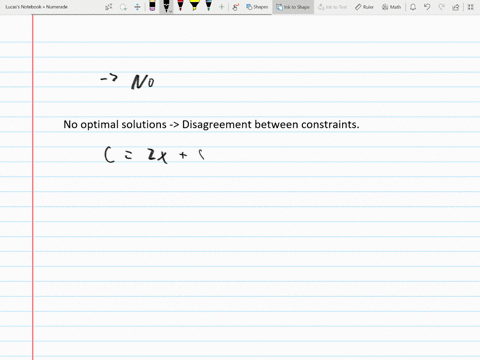
Task: Pick the eraser tool
Action: click(x=152, y=6)
